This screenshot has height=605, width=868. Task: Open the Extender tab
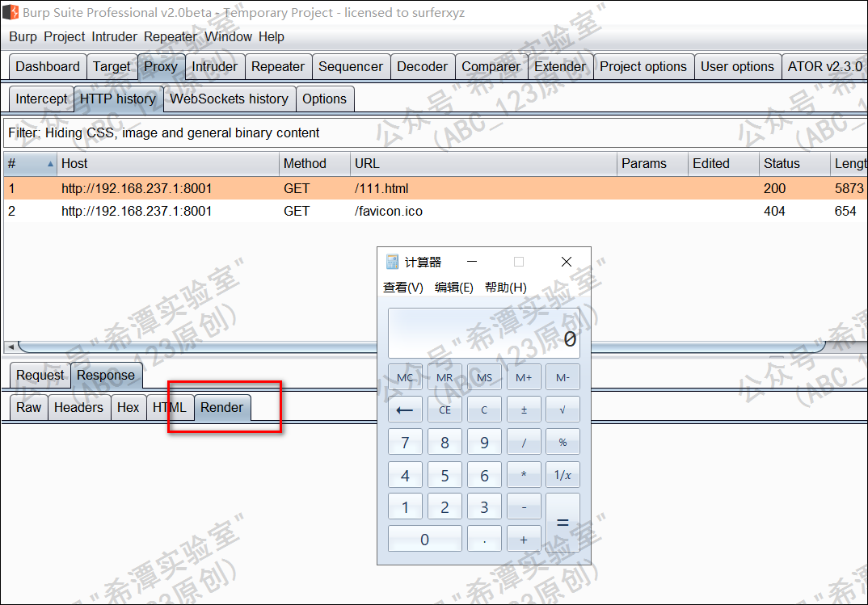tap(560, 67)
